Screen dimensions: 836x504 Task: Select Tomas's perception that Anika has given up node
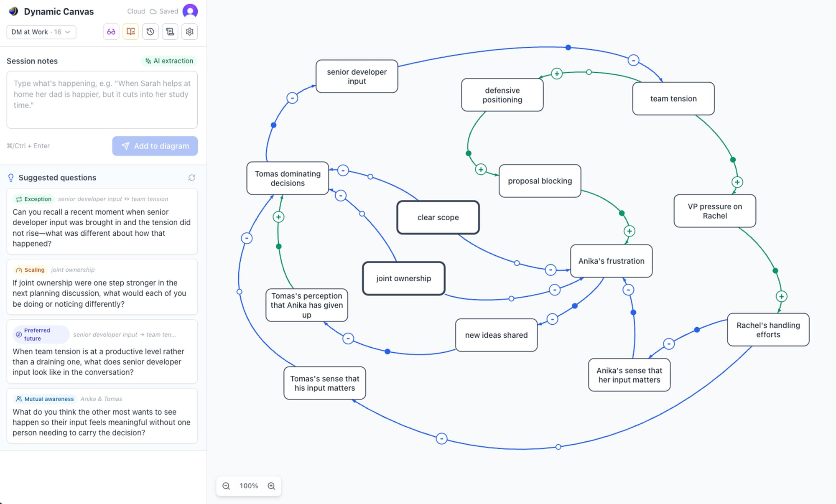click(x=307, y=305)
